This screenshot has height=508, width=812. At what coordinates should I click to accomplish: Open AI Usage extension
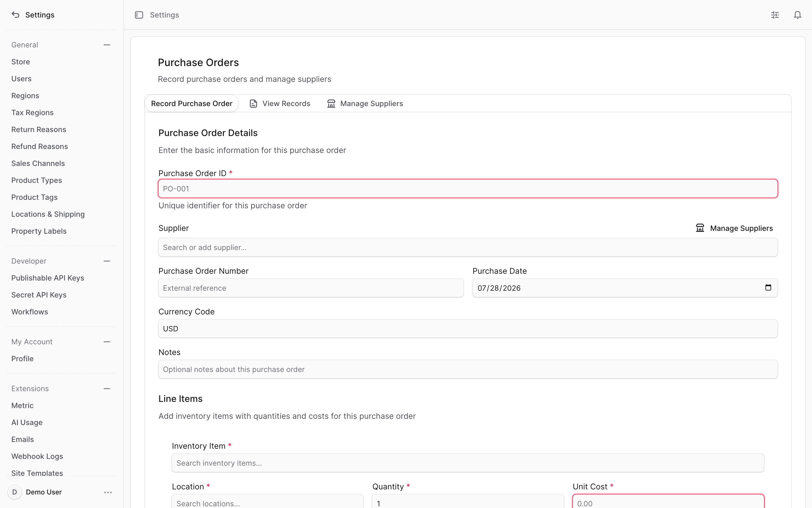[27, 423]
